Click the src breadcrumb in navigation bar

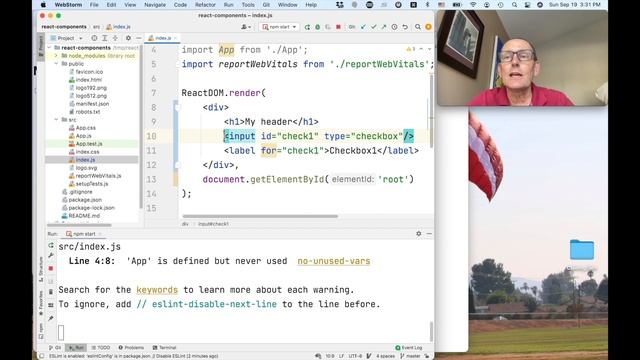[x=96, y=27]
